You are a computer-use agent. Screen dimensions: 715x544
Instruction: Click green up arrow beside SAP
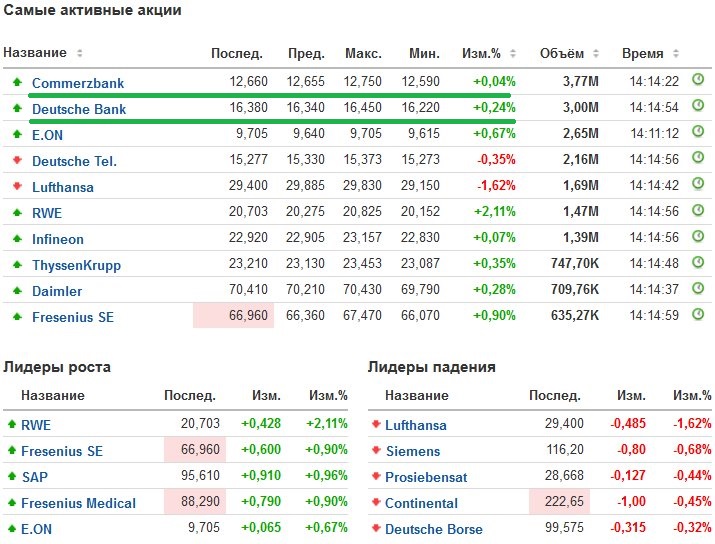click(x=12, y=476)
